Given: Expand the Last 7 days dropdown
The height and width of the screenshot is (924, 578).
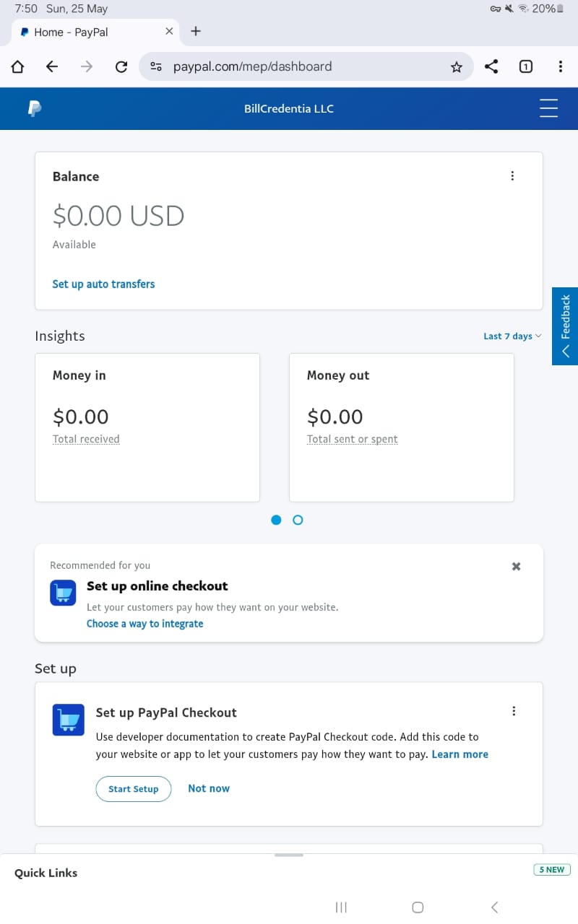Looking at the screenshot, I should point(512,336).
